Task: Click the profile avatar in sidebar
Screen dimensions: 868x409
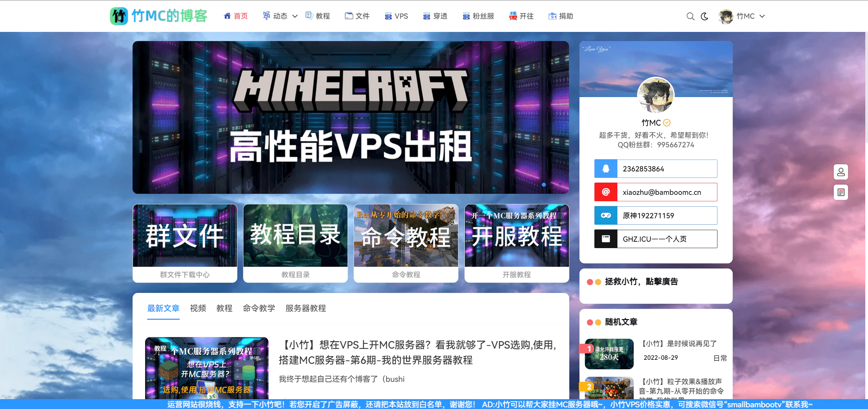Action: (x=656, y=95)
